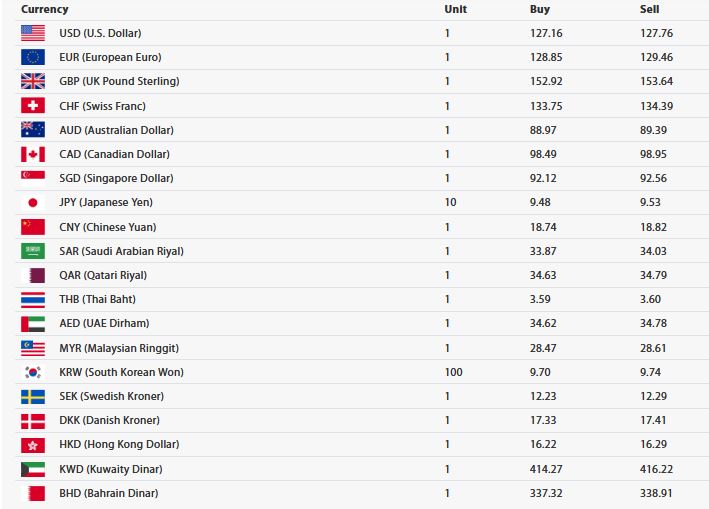Select the South Korean flag icon
Image resolution: width=709 pixels, height=509 pixels.
coord(32,372)
